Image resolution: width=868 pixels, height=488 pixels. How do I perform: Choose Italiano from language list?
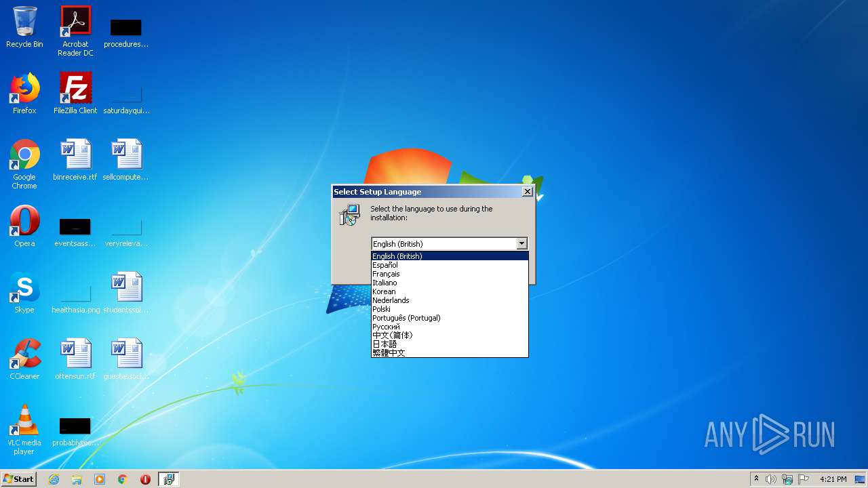point(450,283)
